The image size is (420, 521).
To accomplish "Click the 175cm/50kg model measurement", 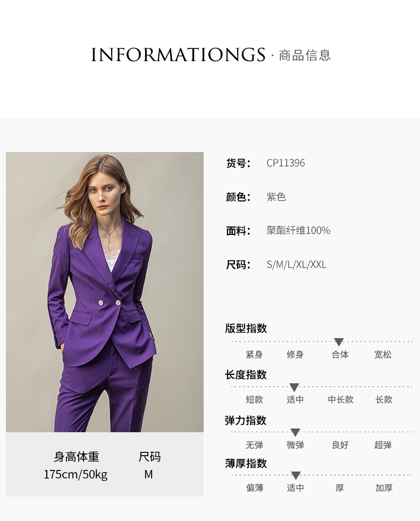I will click(x=75, y=474).
